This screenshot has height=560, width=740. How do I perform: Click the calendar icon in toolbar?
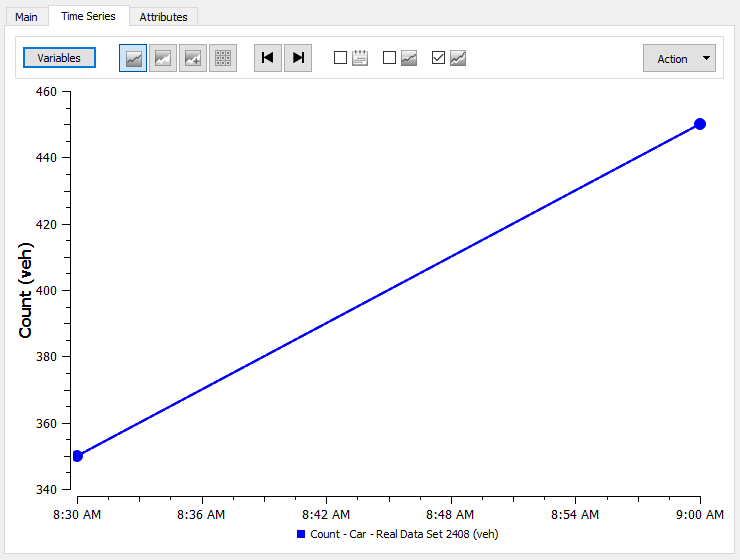(x=360, y=58)
